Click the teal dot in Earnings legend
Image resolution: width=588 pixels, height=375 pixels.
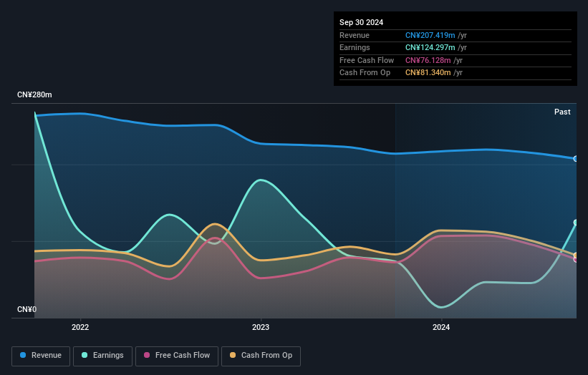(85, 356)
